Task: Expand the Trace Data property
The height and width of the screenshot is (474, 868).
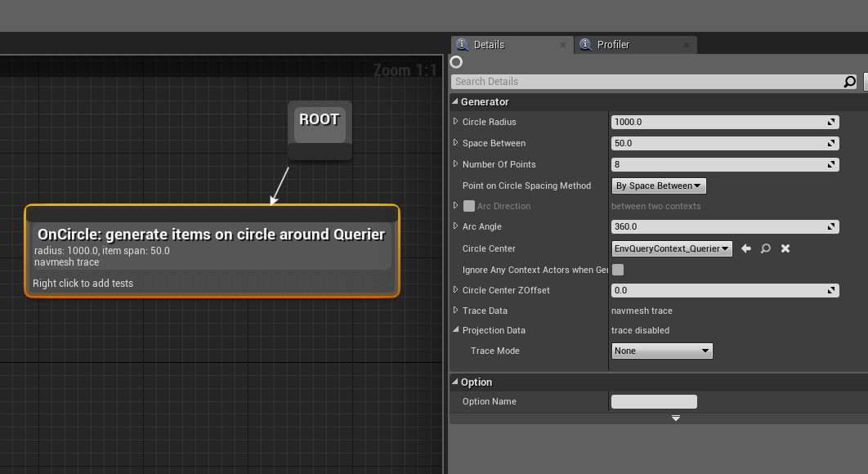Action: tap(455, 310)
